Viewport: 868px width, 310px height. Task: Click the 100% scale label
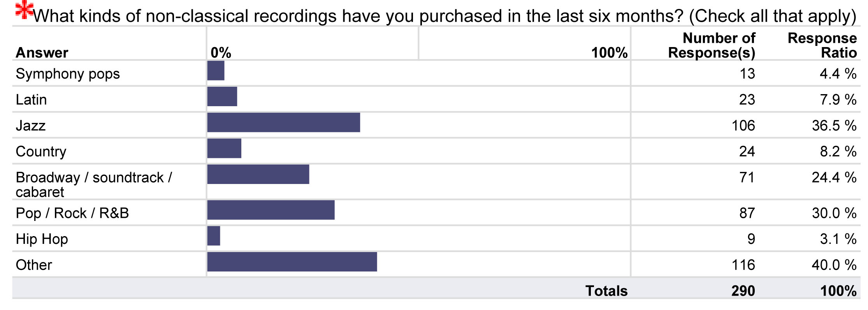(x=609, y=53)
